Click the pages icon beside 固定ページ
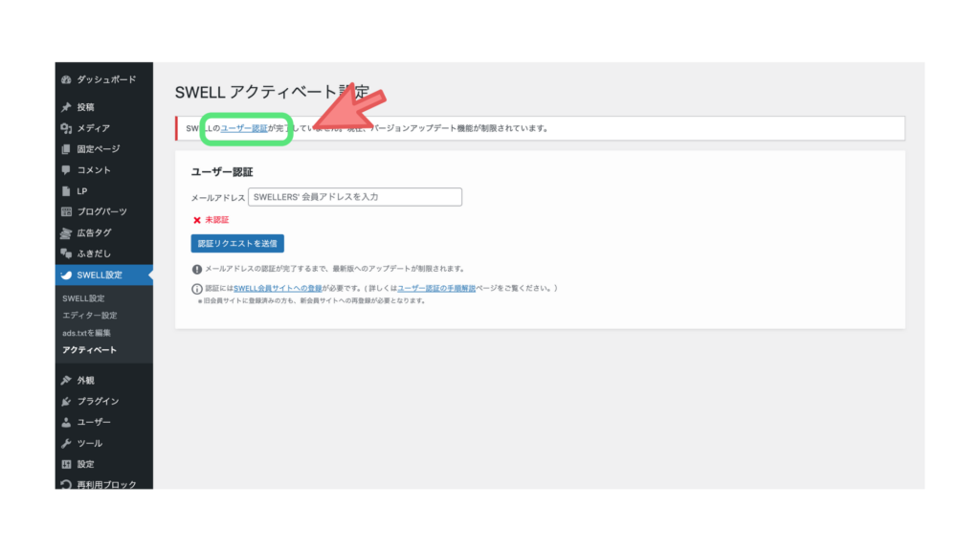 (x=66, y=149)
